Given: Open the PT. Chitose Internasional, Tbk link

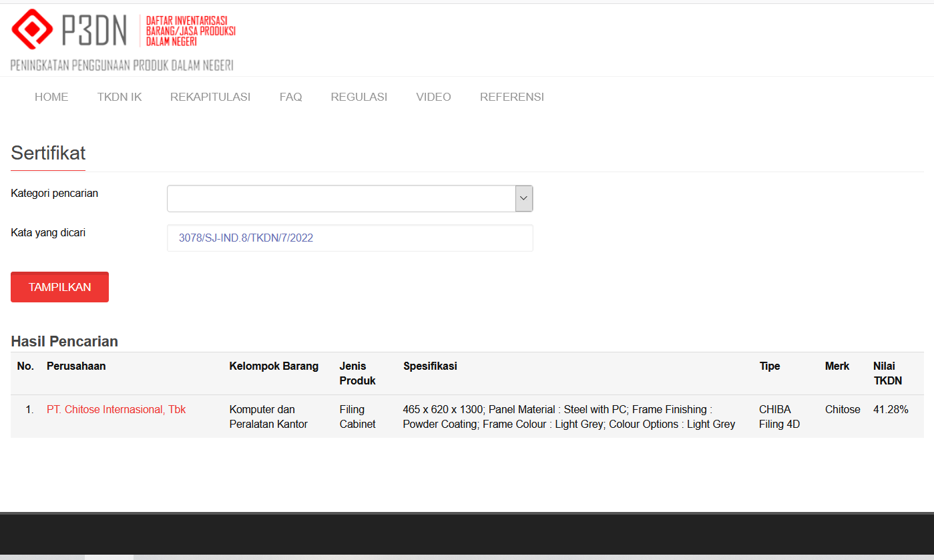Looking at the screenshot, I should (x=116, y=409).
